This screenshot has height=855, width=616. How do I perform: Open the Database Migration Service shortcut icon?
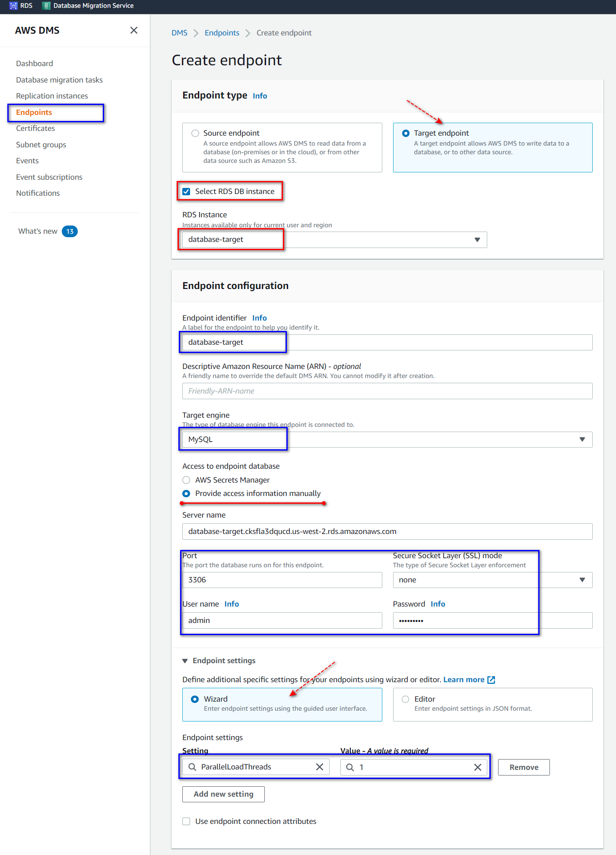click(x=46, y=6)
